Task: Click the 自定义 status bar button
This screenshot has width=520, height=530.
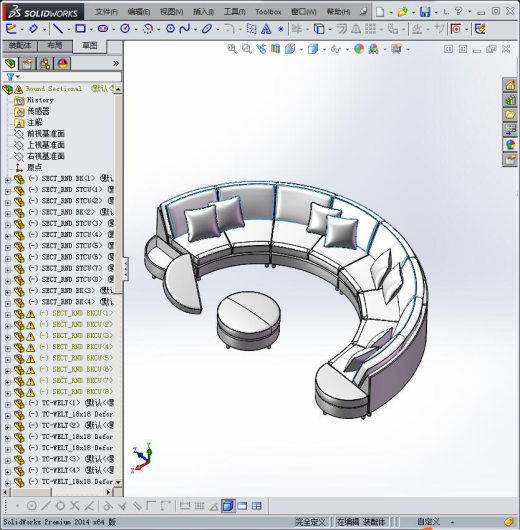Action: tap(428, 522)
